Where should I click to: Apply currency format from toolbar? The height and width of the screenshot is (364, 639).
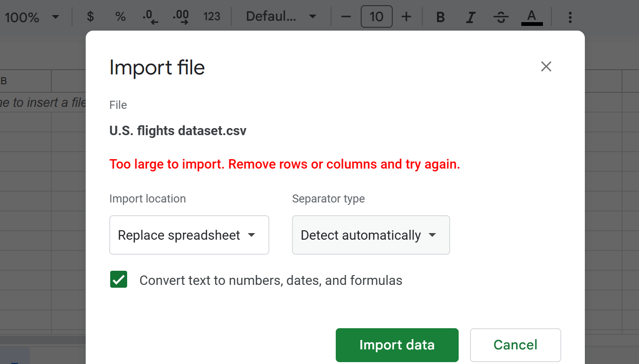tap(89, 16)
